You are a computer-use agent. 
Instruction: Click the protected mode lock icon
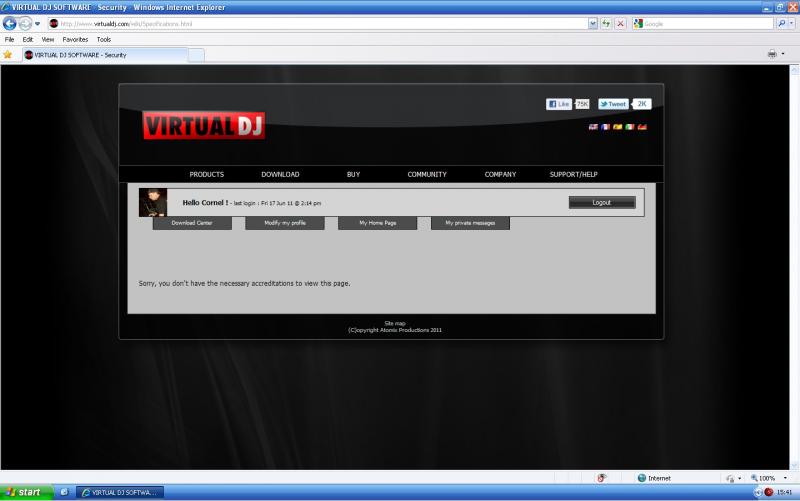point(731,478)
